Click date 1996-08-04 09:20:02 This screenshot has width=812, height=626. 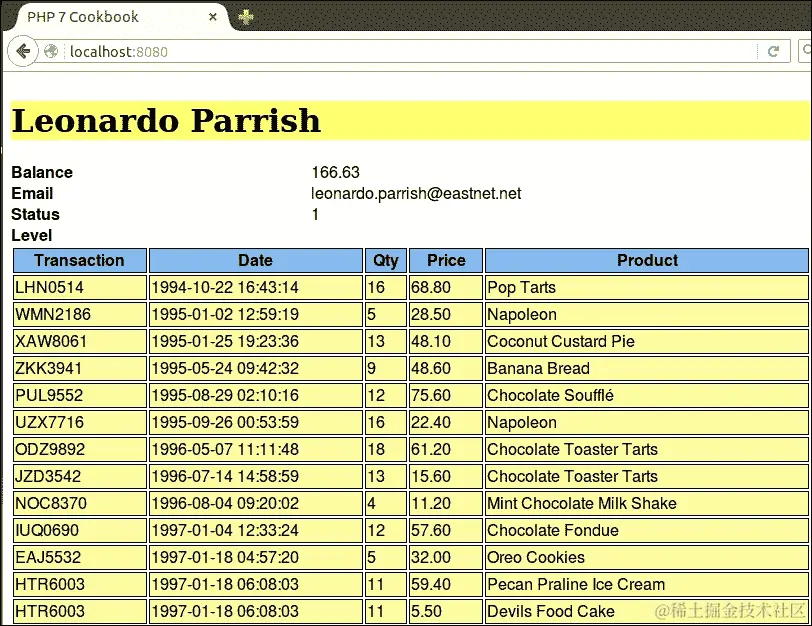point(256,503)
